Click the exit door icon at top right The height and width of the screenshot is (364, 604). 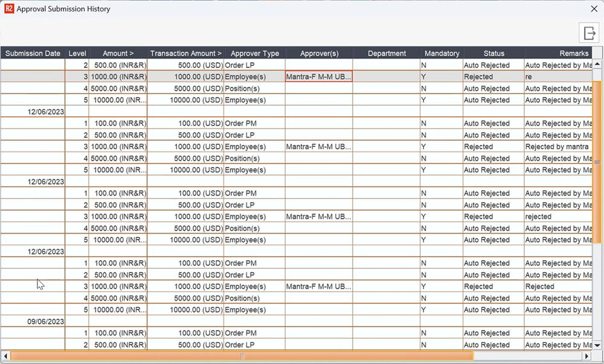click(588, 32)
